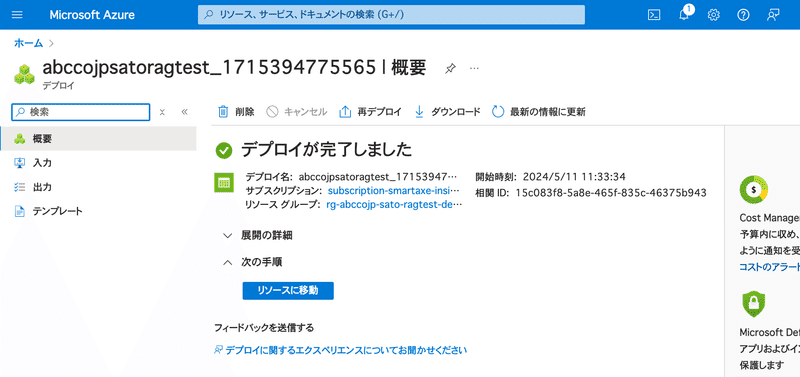The height and width of the screenshot is (377, 800).
Task: Click the 相関 ID value text
Action: click(x=611, y=193)
